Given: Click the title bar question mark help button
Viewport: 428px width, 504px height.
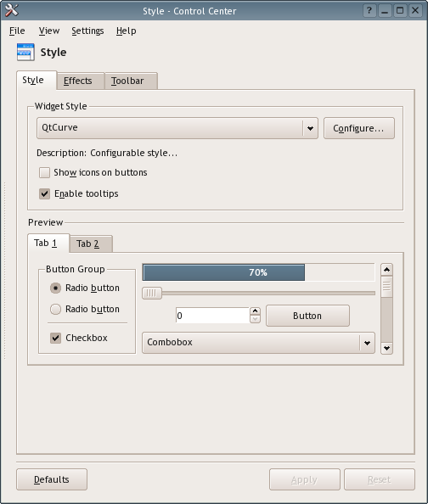Looking at the screenshot, I should pyautogui.click(x=369, y=11).
